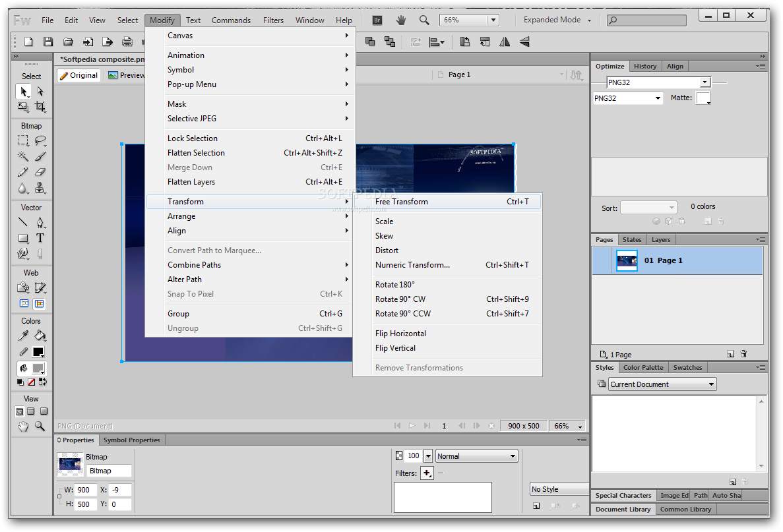Open the Normal blend mode dropdown
Image resolution: width=783 pixels, height=532 pixels.
(x=476, y=456)
